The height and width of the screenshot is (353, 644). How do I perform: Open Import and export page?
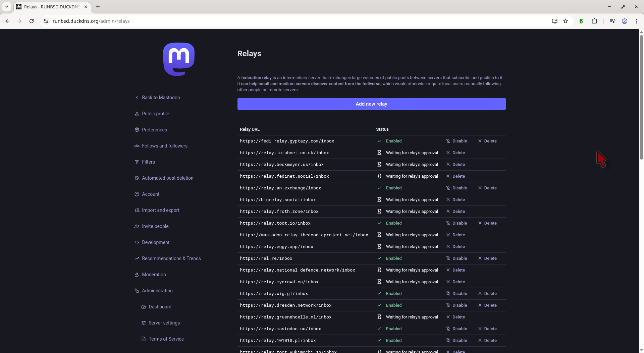(157, 210)
